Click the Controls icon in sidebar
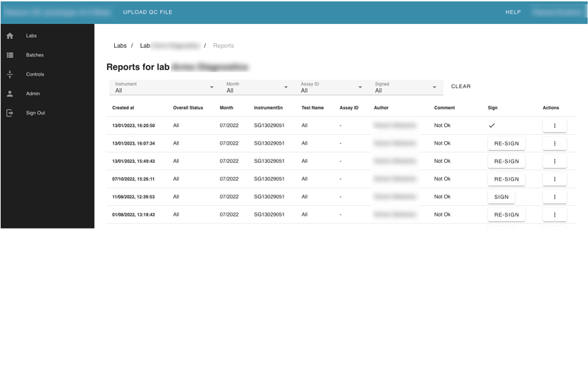The image size is (588, 376). (x=10, y=74)
